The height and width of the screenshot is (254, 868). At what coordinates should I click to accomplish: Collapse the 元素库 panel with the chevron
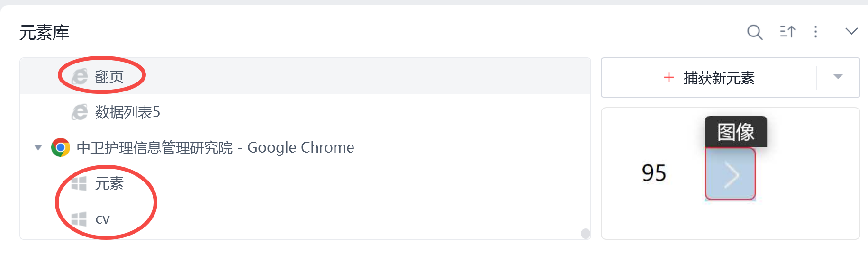[851, 32]
